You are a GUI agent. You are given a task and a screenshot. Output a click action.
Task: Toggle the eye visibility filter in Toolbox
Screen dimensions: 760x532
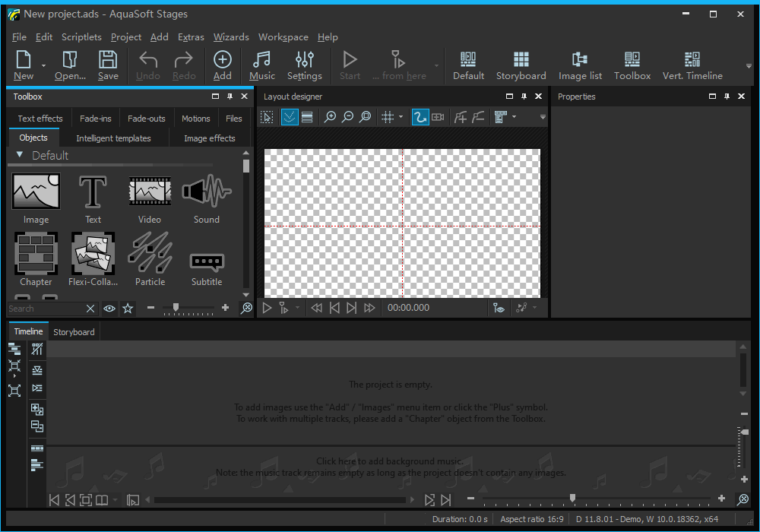click(109, 309)
